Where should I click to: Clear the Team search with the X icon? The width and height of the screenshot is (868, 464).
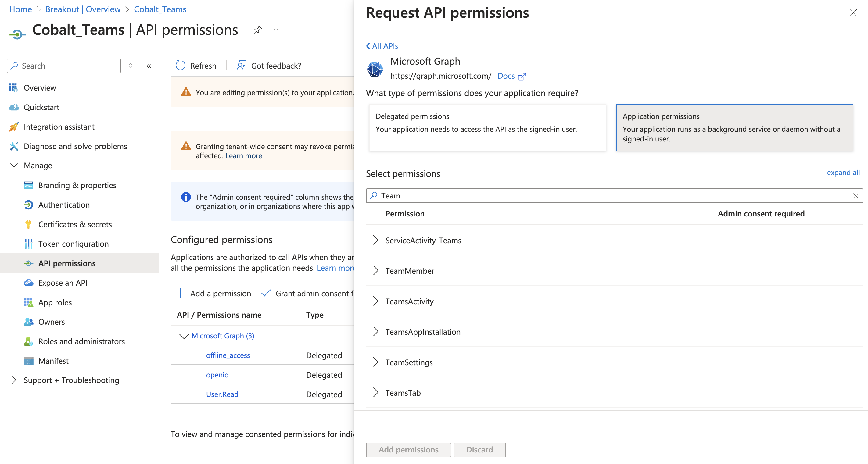point(855,195)
